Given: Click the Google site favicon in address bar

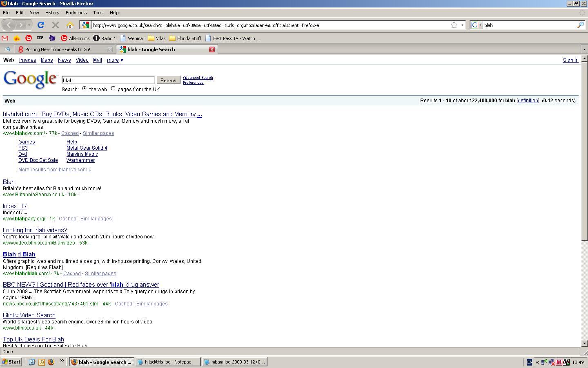Looking at the screenshot, I should click(85, 25).
